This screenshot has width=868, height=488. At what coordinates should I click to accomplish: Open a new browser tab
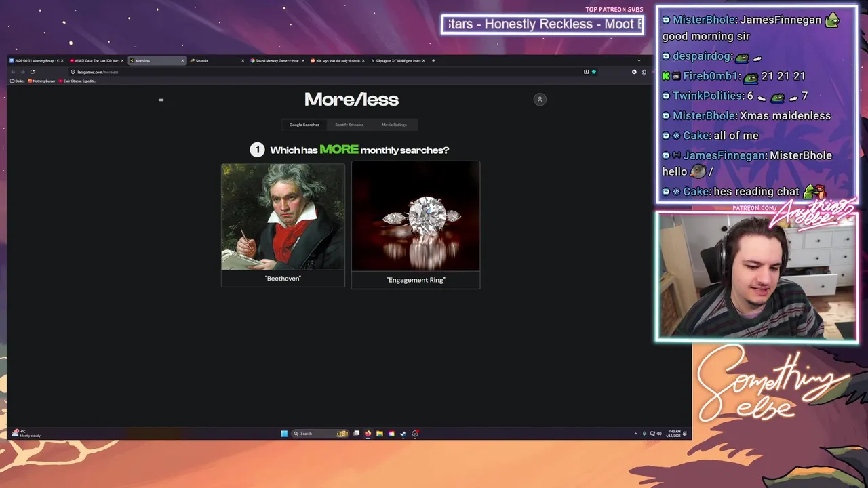(x=434, y=60)
